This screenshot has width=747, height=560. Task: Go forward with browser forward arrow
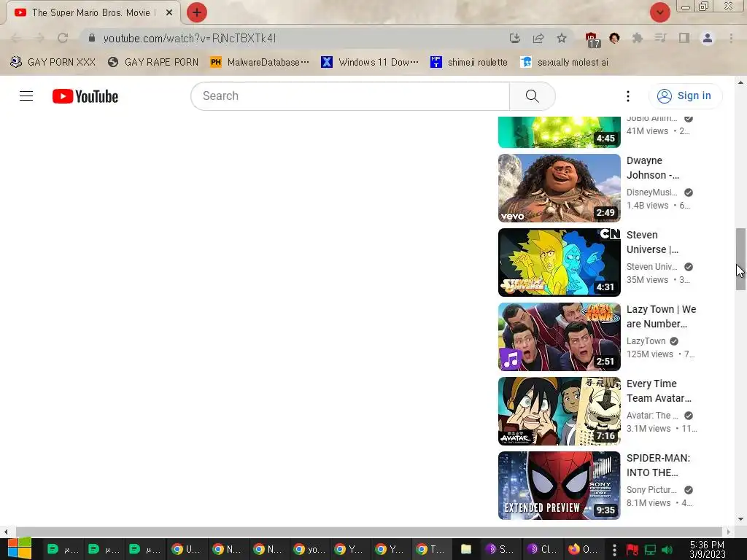tap(39, 38)
